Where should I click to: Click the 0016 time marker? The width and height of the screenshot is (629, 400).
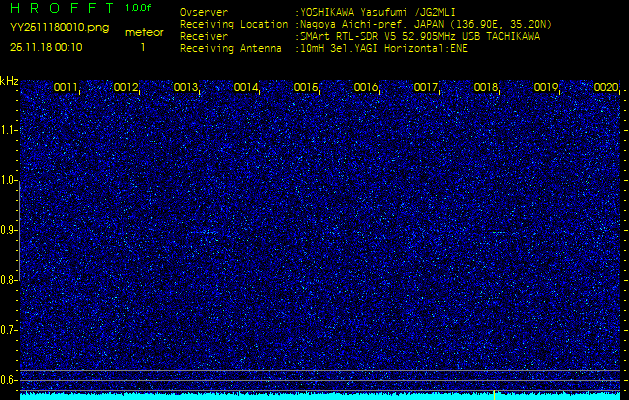(366, 88)
